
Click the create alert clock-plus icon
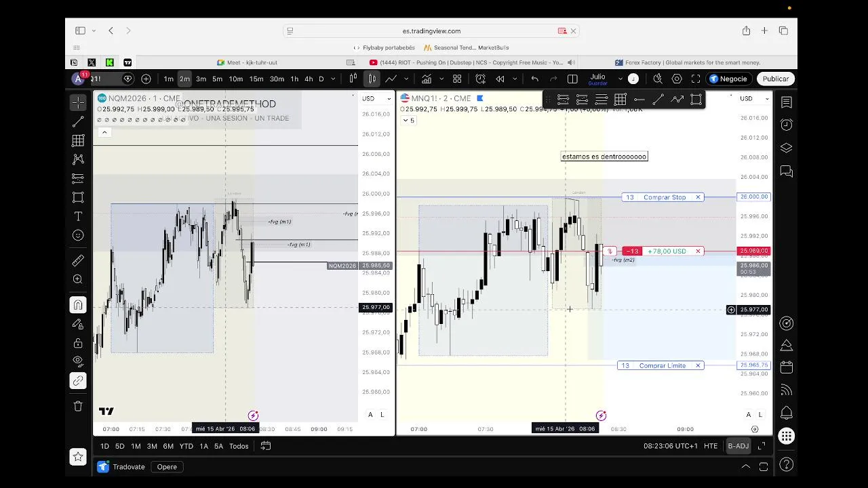point(481,79)
